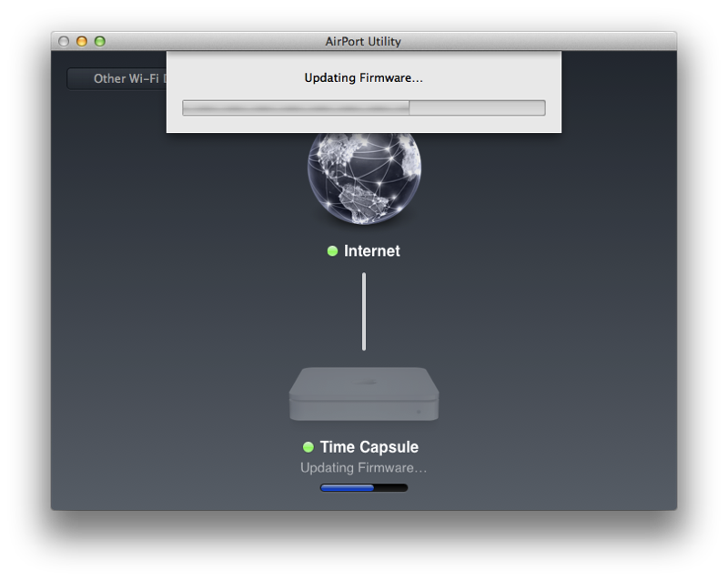728x581 pixels.
Task: Click the AirPort Utility window title
Action: (363, 41)
